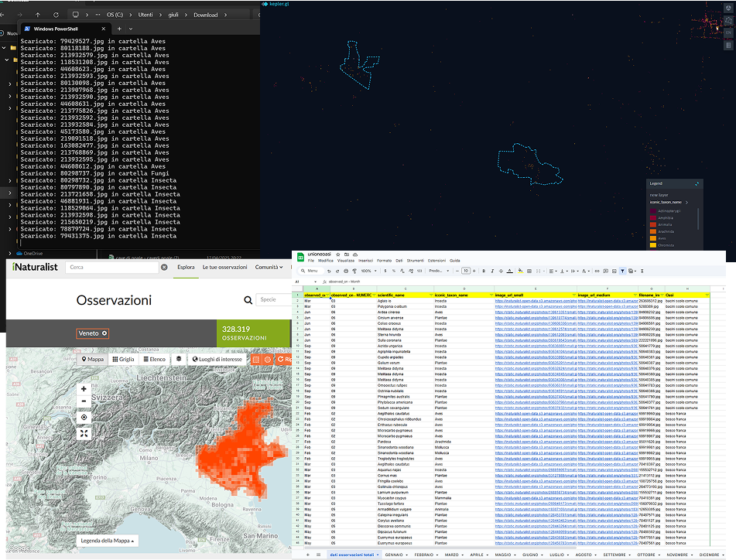736x560 pixels.
Task: Switch to the GENNAIO sheet tab
Action: click(395, 555)
